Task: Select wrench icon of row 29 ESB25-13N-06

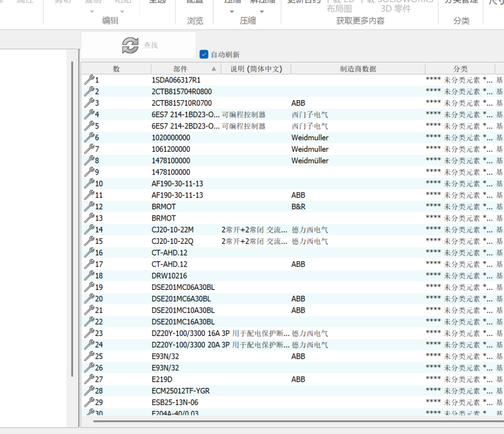Action: click(89, 402)
